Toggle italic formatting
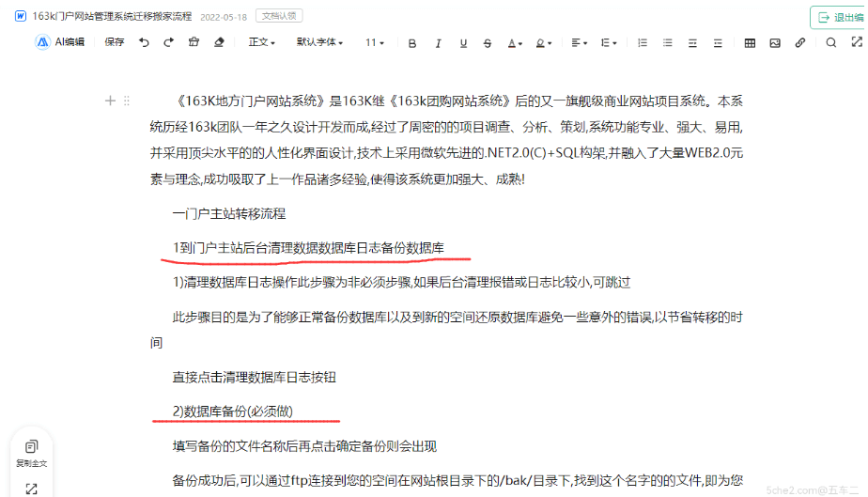Image resolution: width=868 pixels, height=497 pixels. (x=438, y=43)
